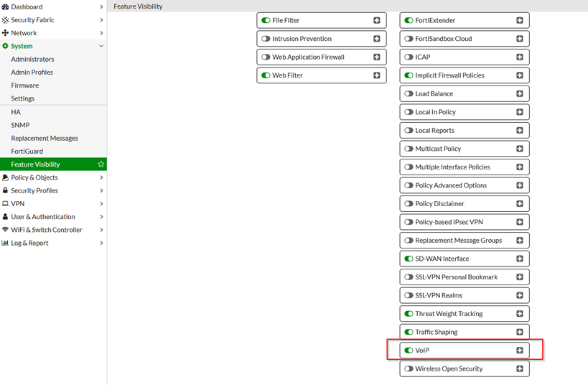The image size is (588, 385).
Task: Turn on the Load Balance toggle
Action: pyautogui.click(x=409, y=94)
